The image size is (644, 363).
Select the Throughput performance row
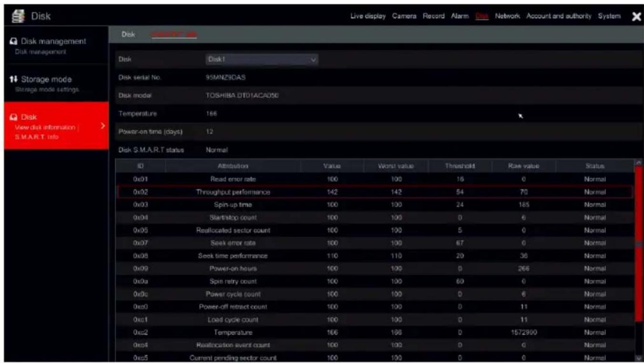(375, 192)
